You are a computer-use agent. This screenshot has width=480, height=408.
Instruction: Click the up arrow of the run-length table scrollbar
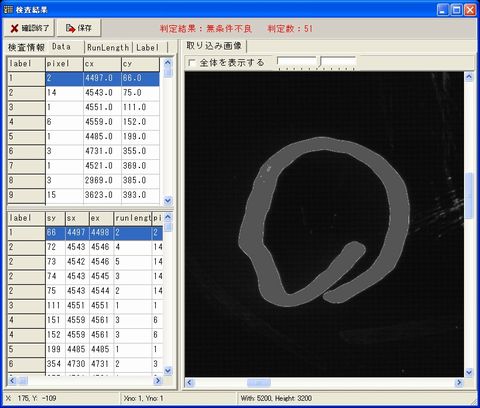[168, 217]
